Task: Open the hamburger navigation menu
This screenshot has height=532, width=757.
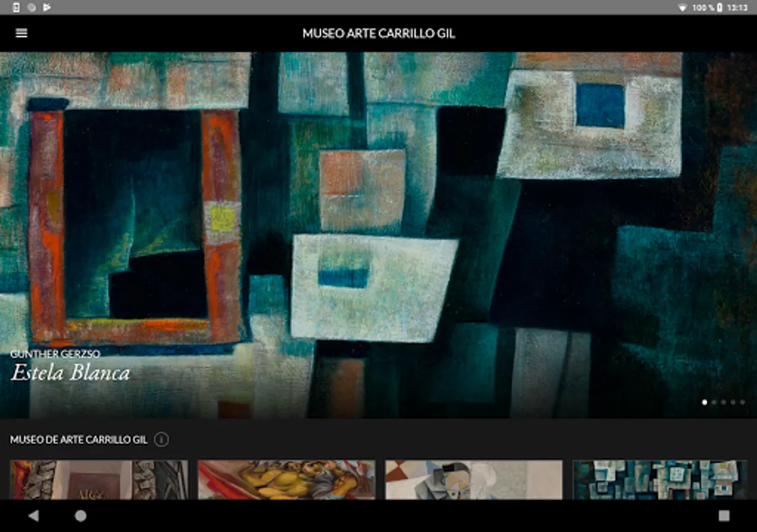Action: 21,33
